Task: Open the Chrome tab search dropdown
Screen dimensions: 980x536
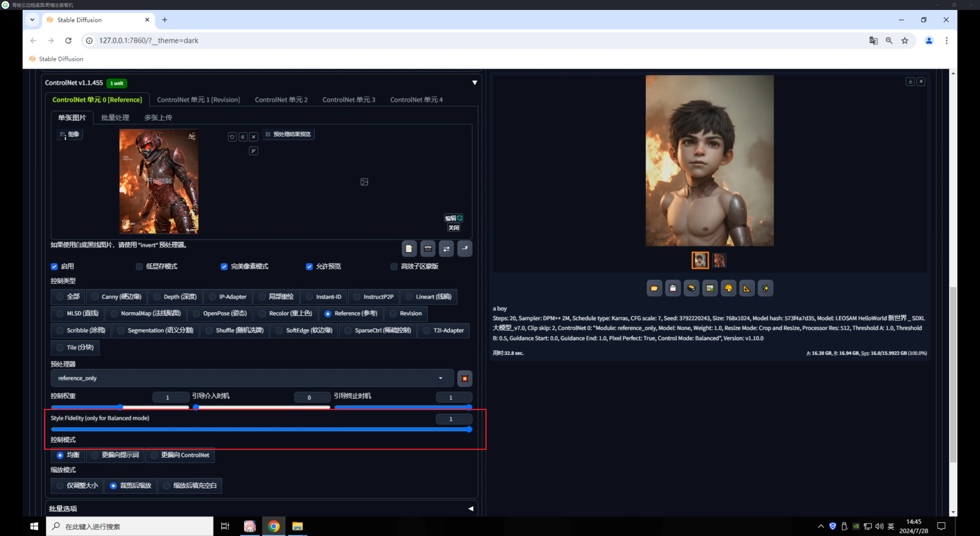Action: (x=32, y=20)
